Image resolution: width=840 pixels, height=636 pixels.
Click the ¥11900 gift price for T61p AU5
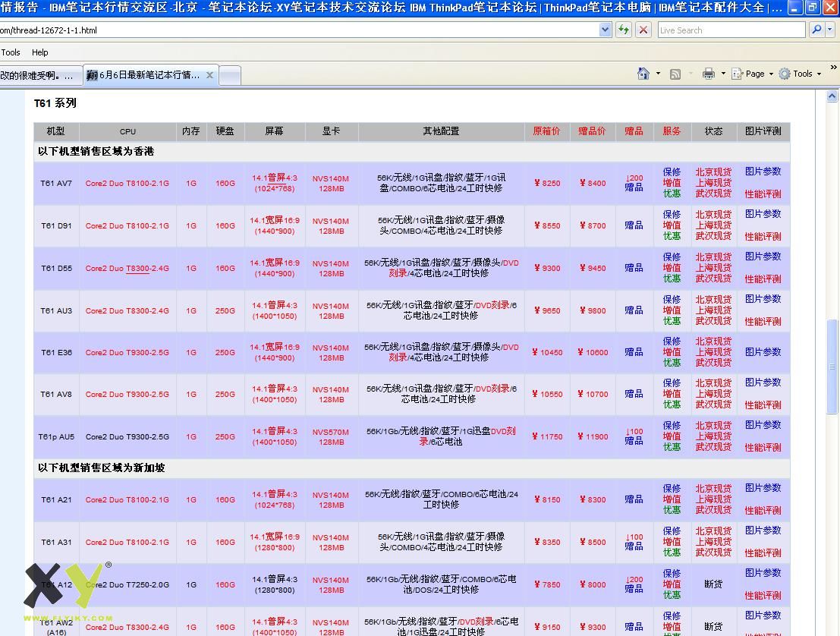(593, 436)
